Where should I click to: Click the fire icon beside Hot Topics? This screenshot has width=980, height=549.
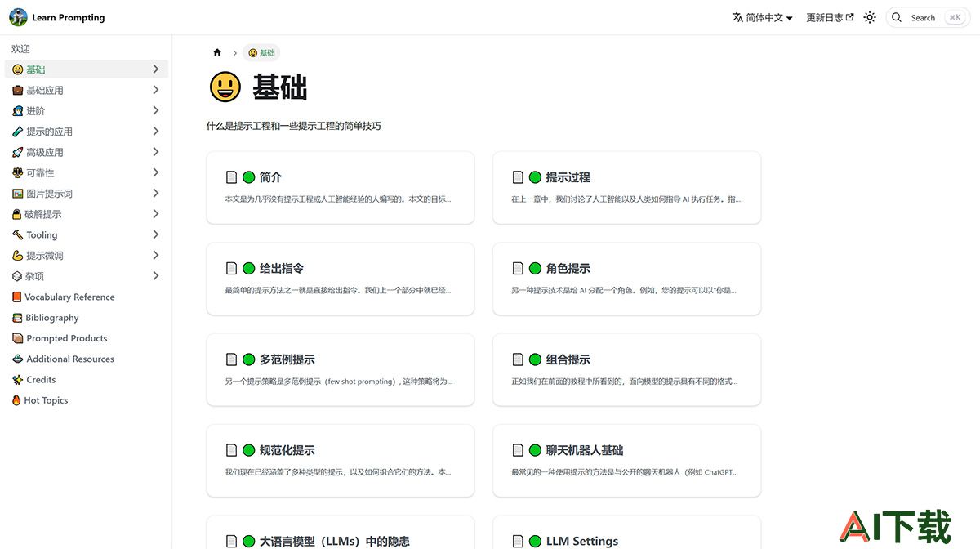point(16,400)
